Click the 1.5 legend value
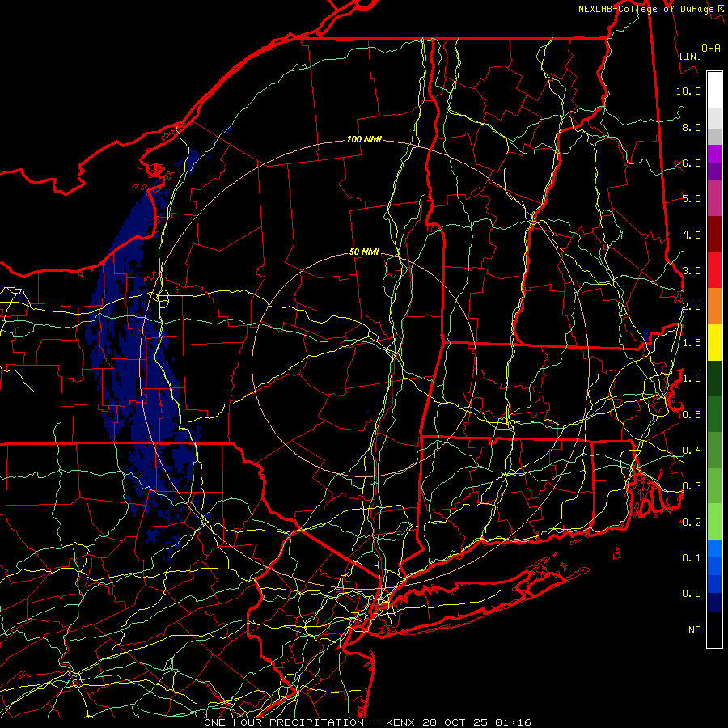728x728 pixels. pos(692,343)
